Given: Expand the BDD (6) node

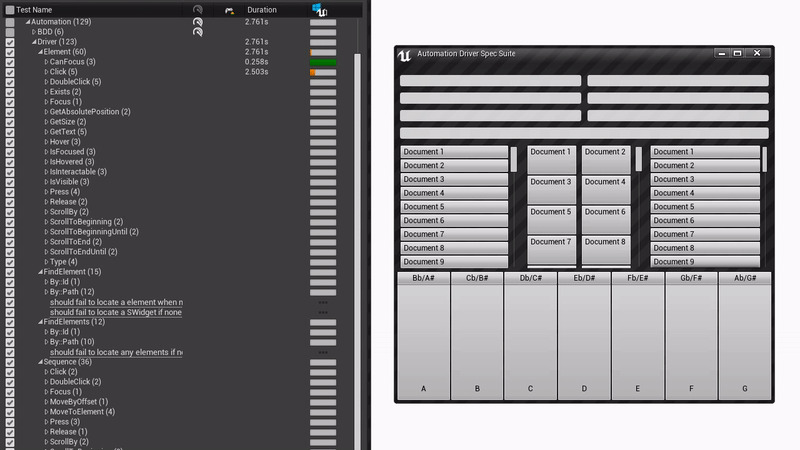Looking at the screenshot, I should click(34, 32).
